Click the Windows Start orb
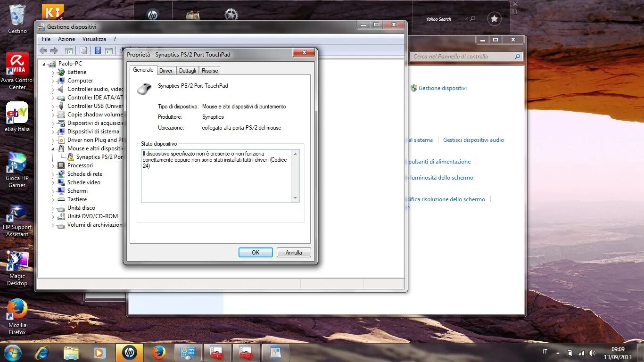This screenshot has width=644, height=362. coord(12,353)
